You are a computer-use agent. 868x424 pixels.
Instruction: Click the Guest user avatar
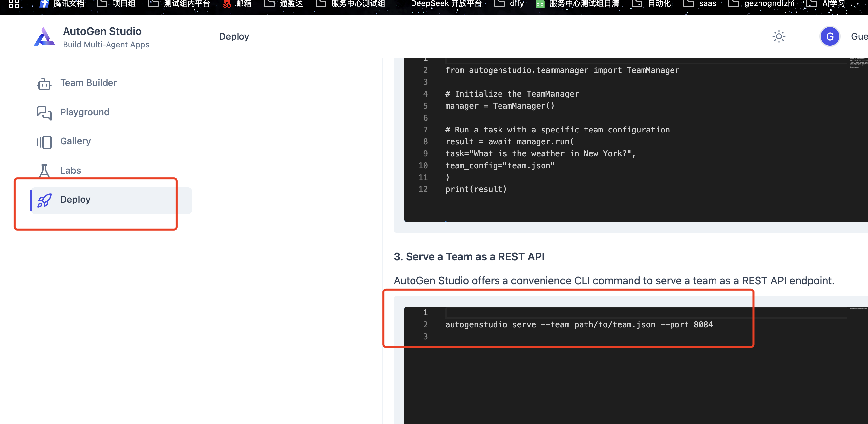pyautogui.click(x=829, y=36)
